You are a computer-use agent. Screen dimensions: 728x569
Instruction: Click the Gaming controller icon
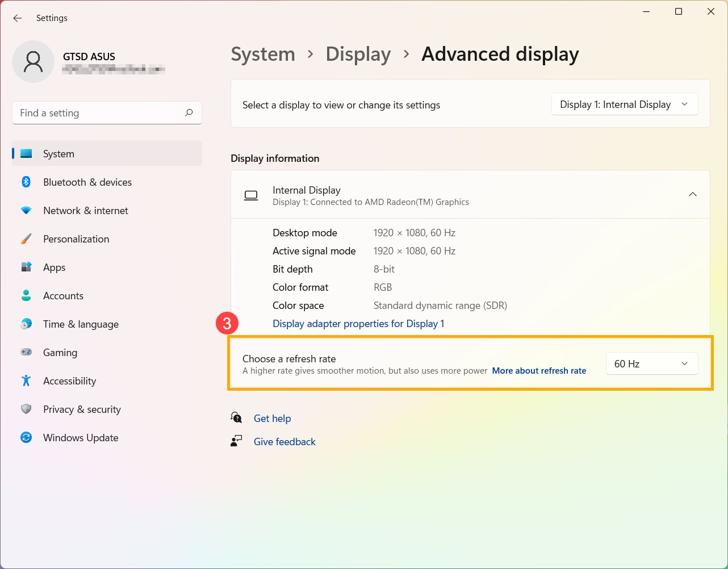click(x=26, y=352)
